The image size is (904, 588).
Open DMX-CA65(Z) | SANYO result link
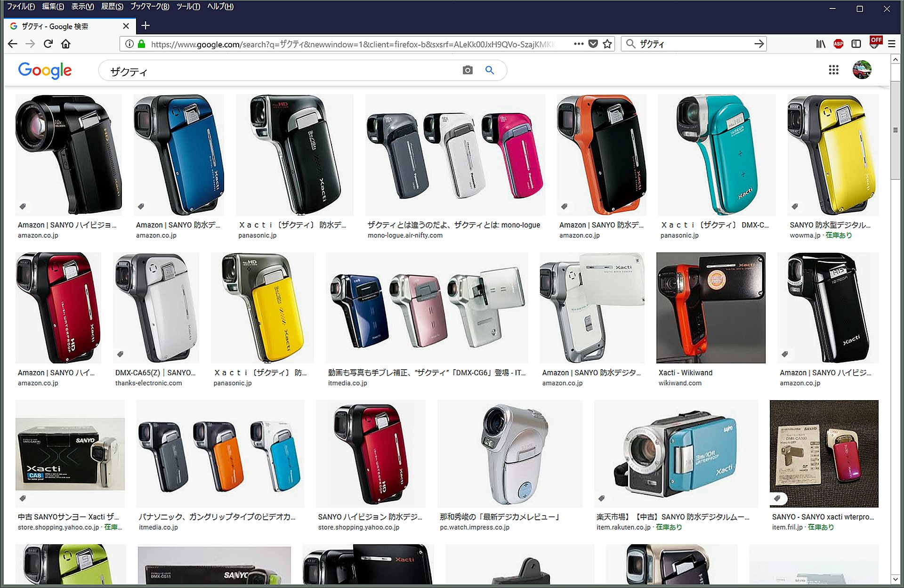click(x=155, y=372)
